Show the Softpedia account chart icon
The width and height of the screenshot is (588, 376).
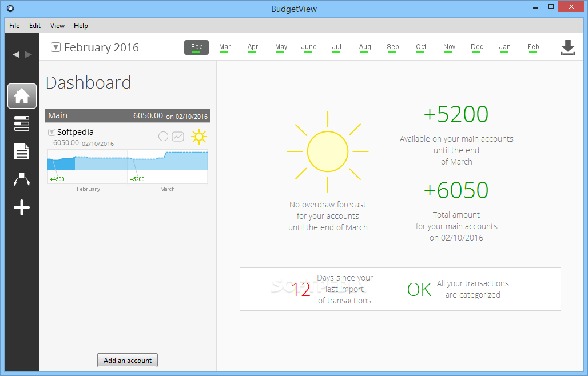pyautogui.click(x=178, y=137)
